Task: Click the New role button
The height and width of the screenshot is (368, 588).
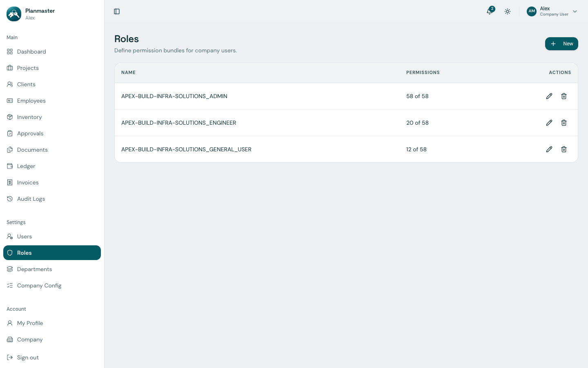Action: tap(561, 44)
